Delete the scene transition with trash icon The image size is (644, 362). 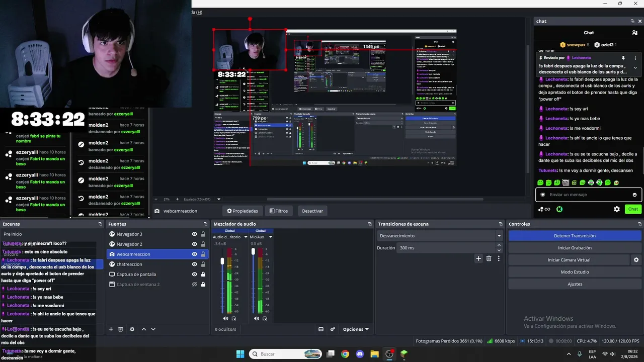click(x=489, y=258)
